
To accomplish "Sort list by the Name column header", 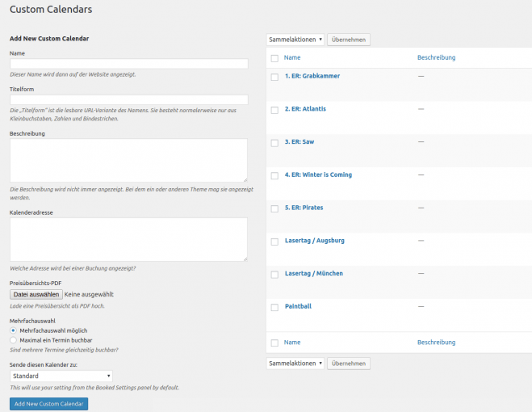I will tap(292, 58).
